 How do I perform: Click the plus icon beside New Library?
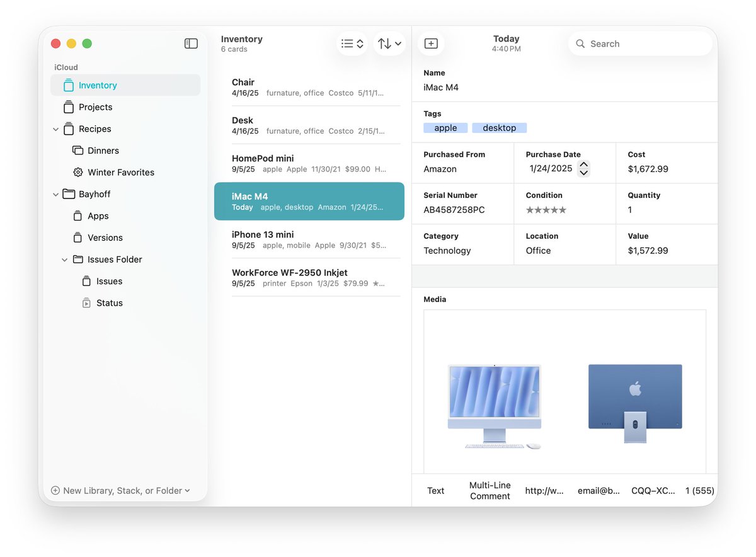click(55, 490)
